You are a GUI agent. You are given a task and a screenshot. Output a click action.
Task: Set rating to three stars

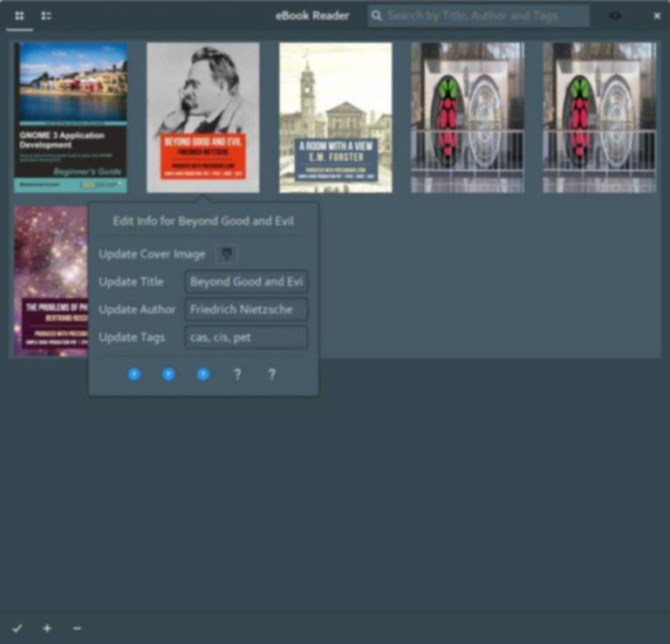(203, 374)
